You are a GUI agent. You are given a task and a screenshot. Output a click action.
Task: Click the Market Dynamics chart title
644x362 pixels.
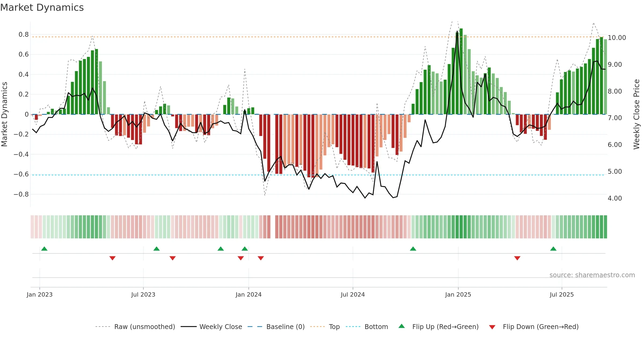pos(42,8)
